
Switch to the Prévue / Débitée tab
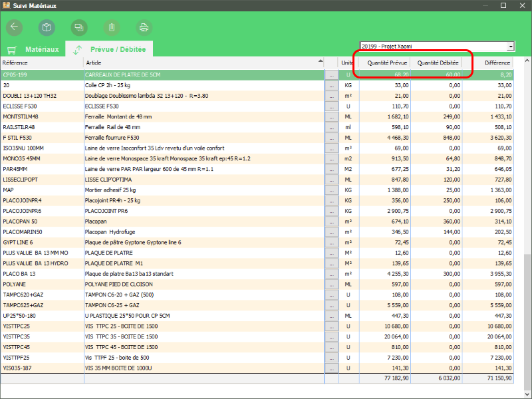[118, 50]
